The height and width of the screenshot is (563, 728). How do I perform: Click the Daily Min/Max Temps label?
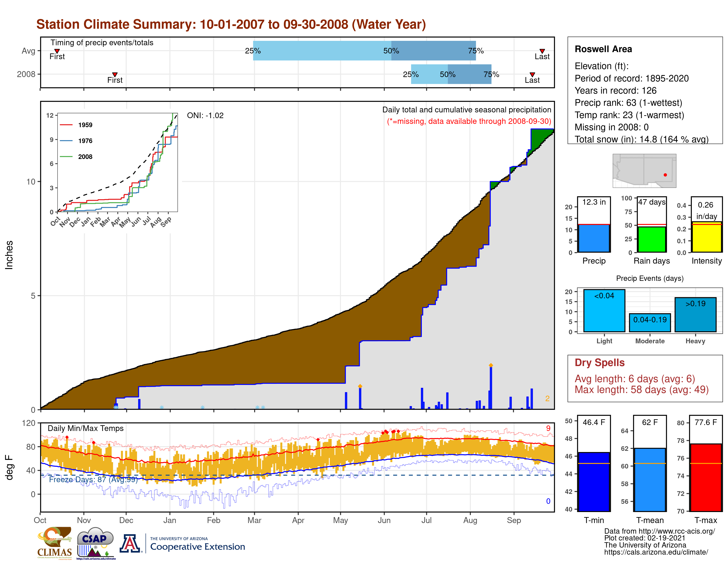tap(85, 428)
